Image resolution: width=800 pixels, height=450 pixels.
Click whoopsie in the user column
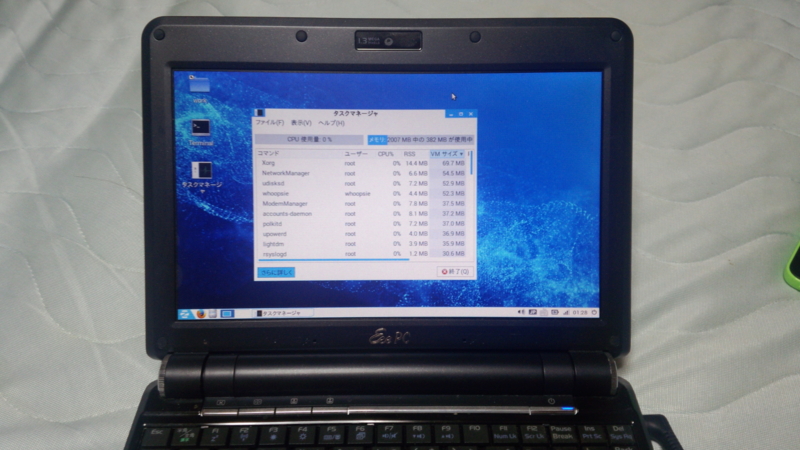(x=357, y=194)
